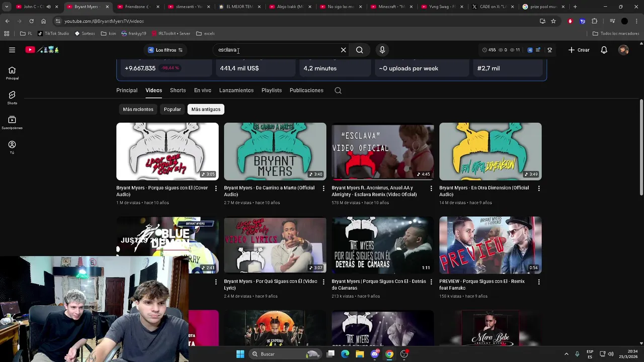Open the FL bookmarks folder
This screenshot has width=644, height=362.
click(26, 33)
